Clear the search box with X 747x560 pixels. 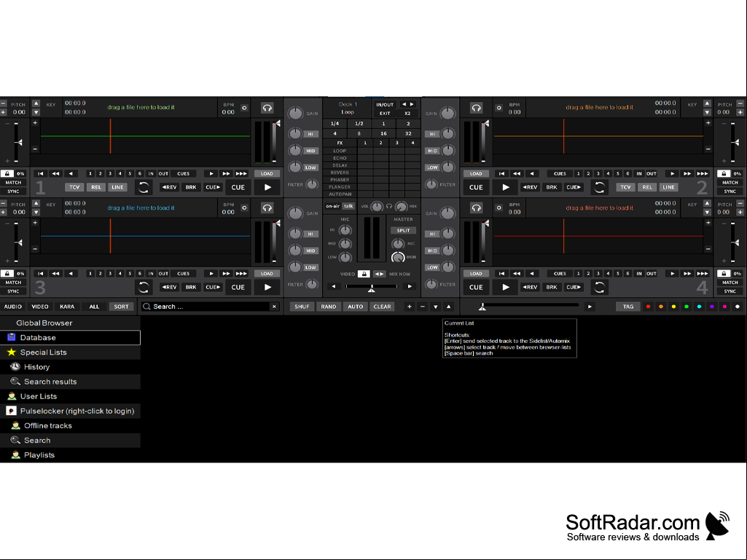[274, 307]
